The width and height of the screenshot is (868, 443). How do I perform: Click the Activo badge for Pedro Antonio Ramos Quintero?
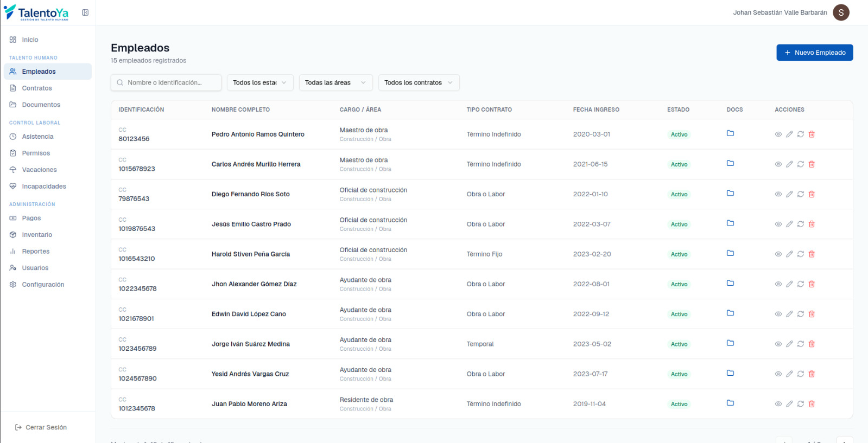coord(679,134)
